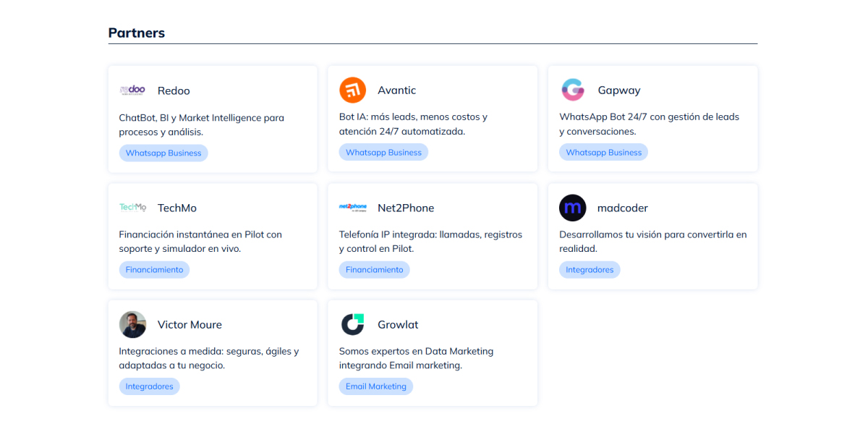868x432 pixels.
Task: Click the Financiamiento tag under TechMo
Action: coord(154,270)
